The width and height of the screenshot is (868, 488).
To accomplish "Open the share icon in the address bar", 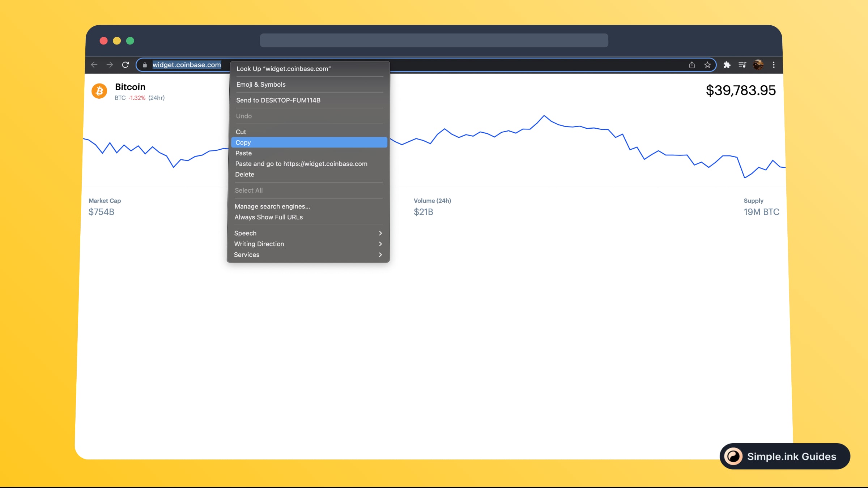I will tap(692, 65).
